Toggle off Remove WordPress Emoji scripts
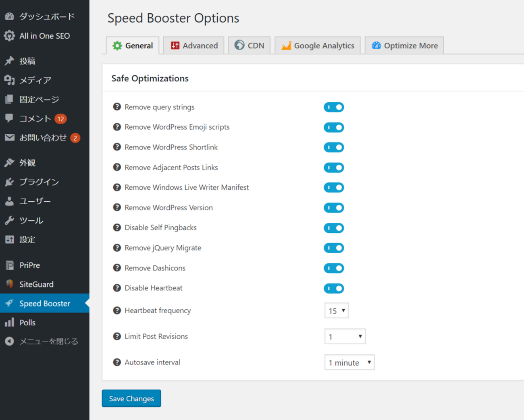The width and height of the screenshot is (524, 420). [x=334, y=127]
